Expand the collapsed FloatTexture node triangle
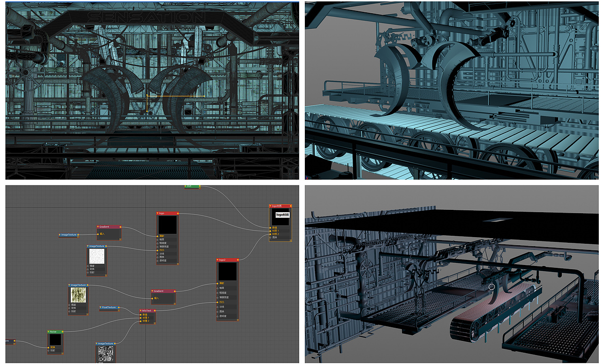Image resolution: width=604 pixels, height=364 pixels. pyautogui.click(x=101, y=307)
